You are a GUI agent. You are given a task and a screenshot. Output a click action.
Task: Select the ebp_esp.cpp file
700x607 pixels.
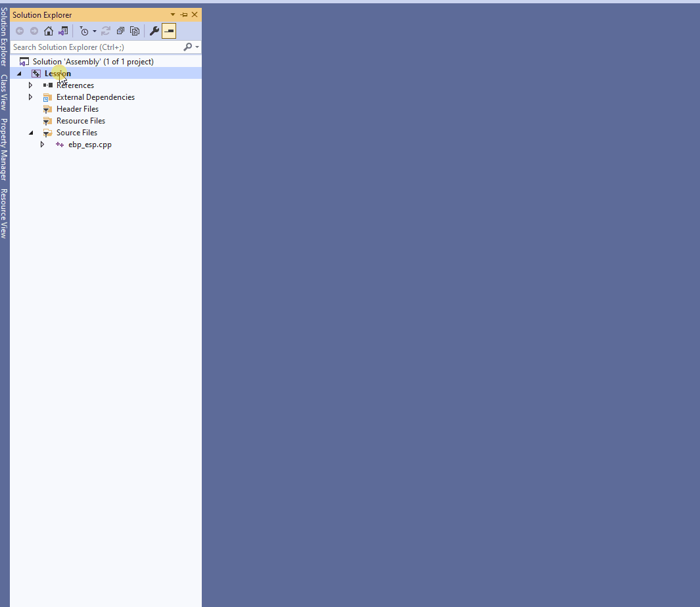(x=90, y=145)
